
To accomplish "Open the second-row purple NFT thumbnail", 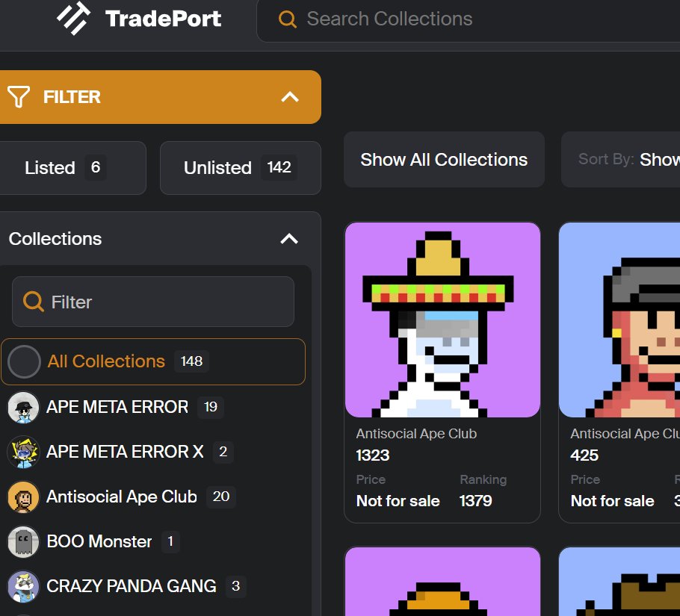I will 443,582.
